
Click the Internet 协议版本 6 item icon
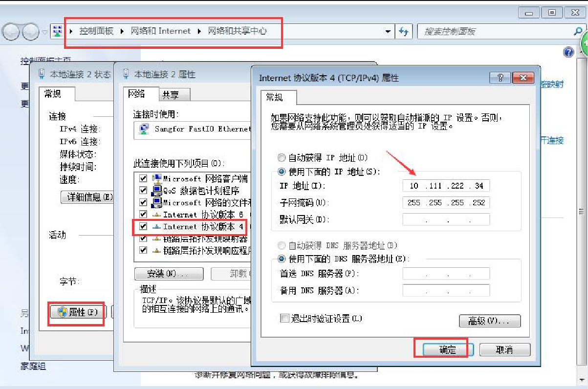pos(157,215)
